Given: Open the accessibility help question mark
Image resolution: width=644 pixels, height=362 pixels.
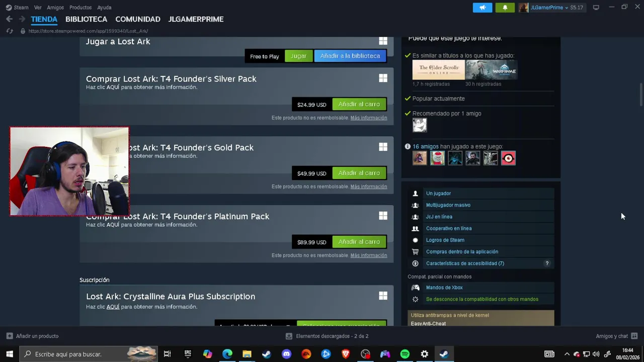Looking at the screenshot, I should click(547, 263).
